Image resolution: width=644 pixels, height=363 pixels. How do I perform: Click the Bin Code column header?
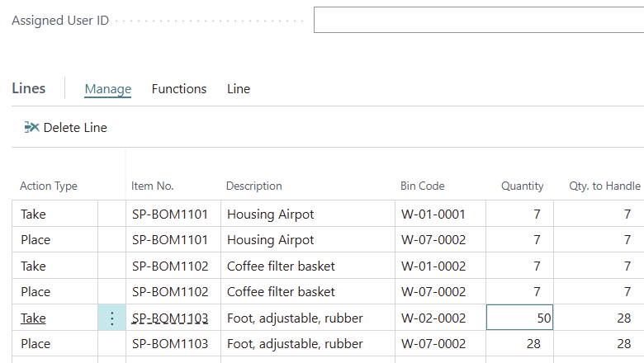(x=423, y=186)
